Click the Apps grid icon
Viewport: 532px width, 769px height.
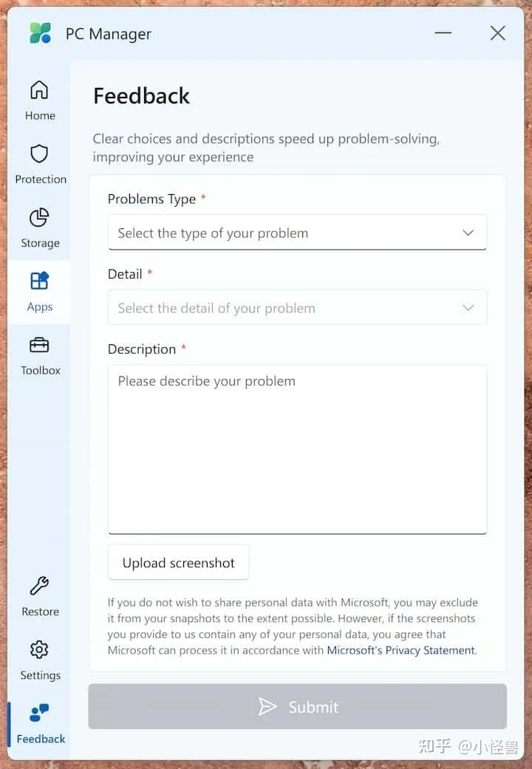click(x=39, y=281)
